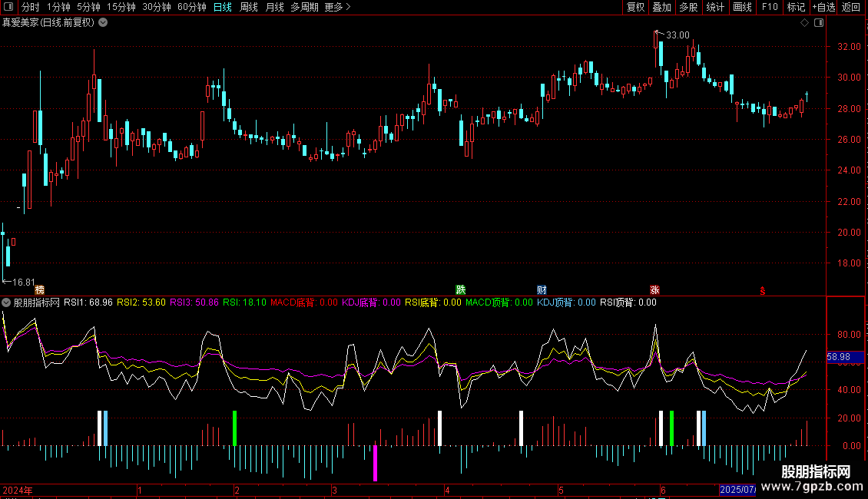Toggle the left sidebar panel icon
This screenshot has height=499, width=868.
pos(8,7)
